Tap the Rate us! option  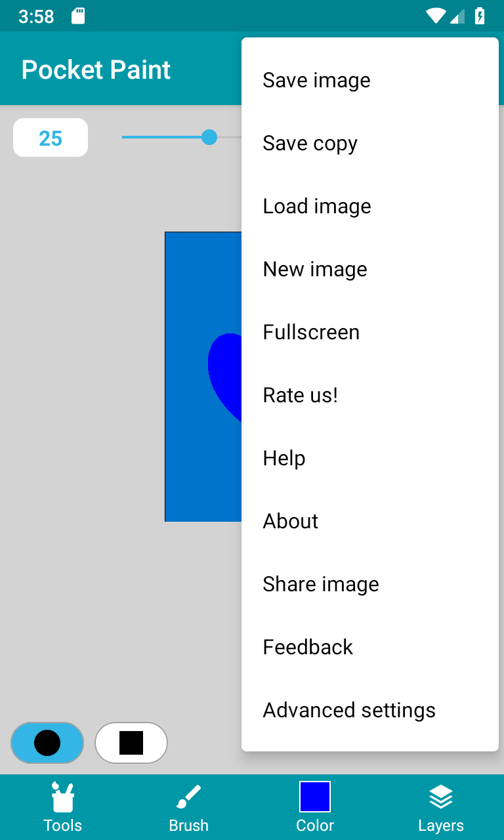click(370, 395)
